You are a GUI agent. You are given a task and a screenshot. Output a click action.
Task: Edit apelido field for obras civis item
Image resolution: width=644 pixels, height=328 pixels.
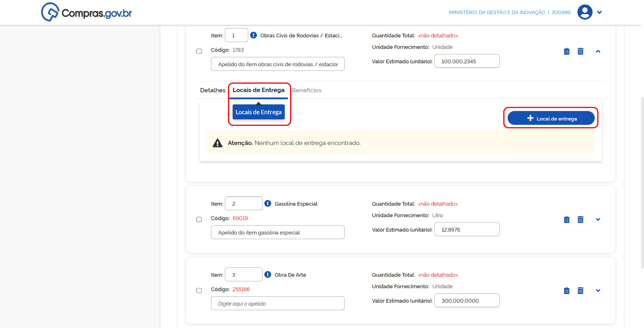click(x=278, y=64)
